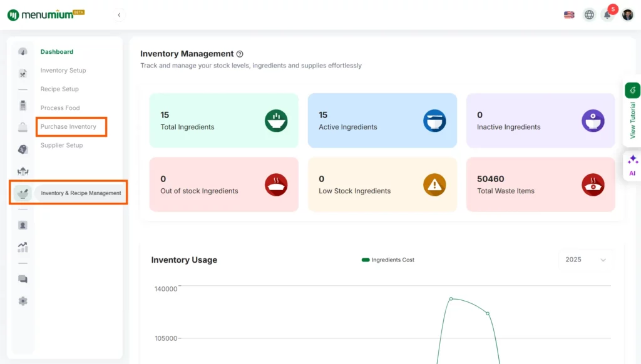The width and height of the screenshot is (641, 364).
Task: Click the View Tutorial button
Action: tap(632, 111)
